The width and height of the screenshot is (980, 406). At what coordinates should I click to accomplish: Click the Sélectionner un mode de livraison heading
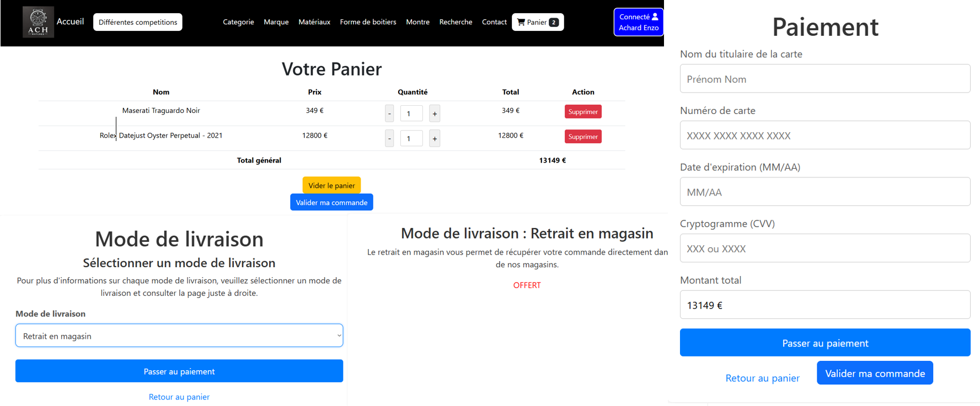click(179, 263)
